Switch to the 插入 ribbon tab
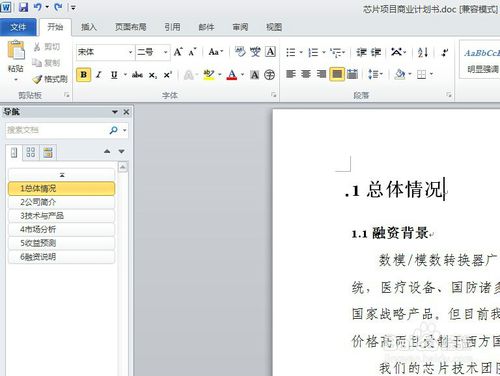The image size is (500, 376). pyautogui.click(x=88, y=27)
